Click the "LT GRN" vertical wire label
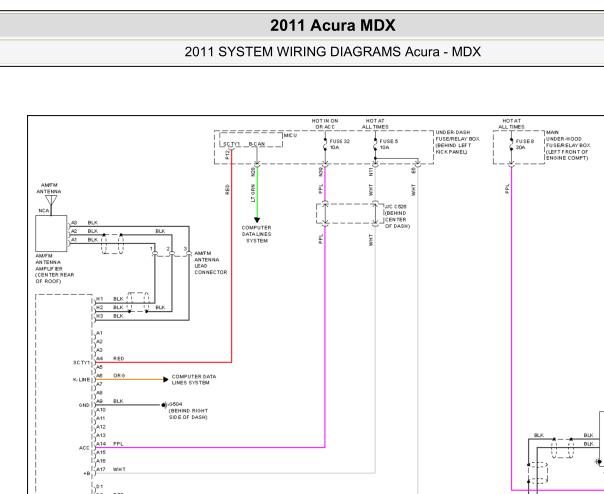 click(x=253, y=193)
